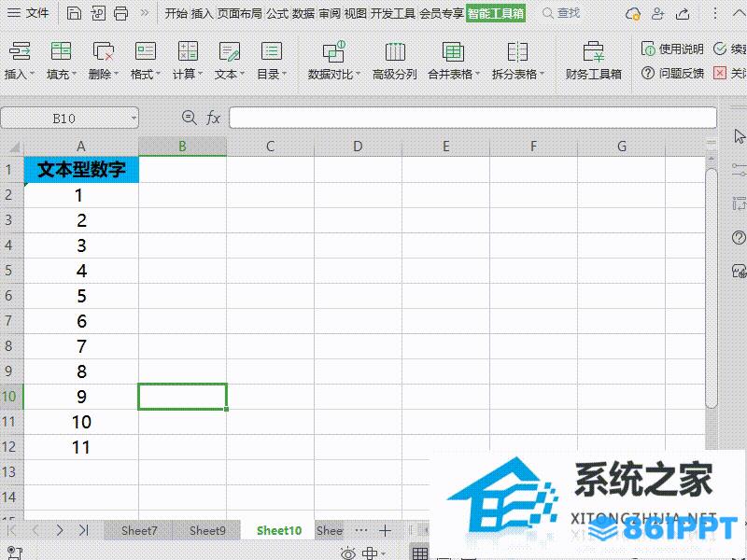
Task: Click the Save icon in the title bar
Action: [74, 13]
